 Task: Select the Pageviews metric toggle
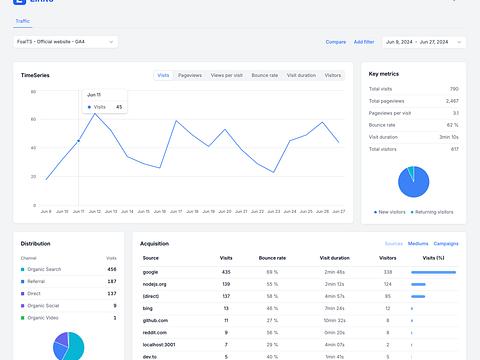tap(190, 75)
